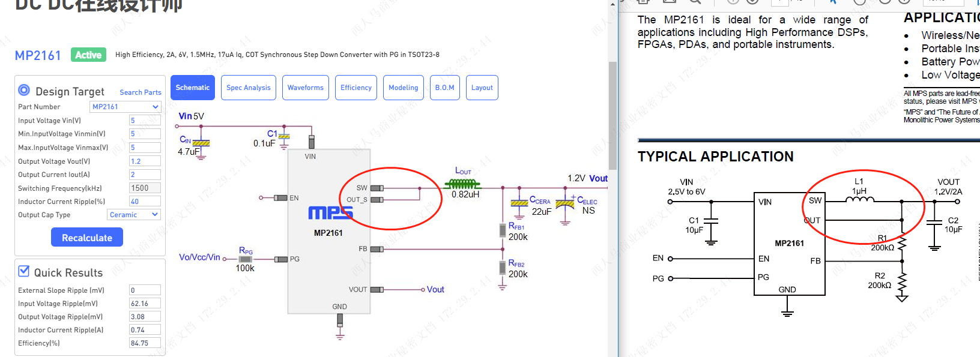Click the TYPICAL APPLICATION heading in the PDF
Screen dimensions: 980x357
[x=716, y=157]
